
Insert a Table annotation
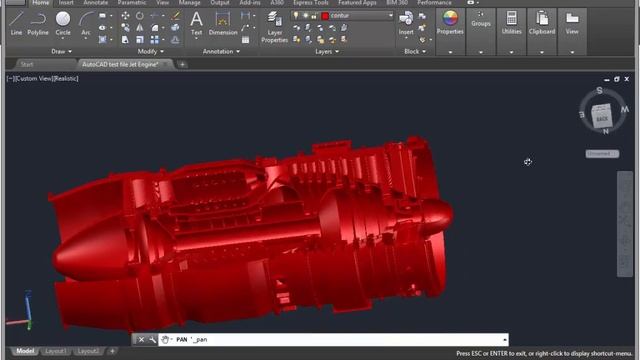[245, 40]
